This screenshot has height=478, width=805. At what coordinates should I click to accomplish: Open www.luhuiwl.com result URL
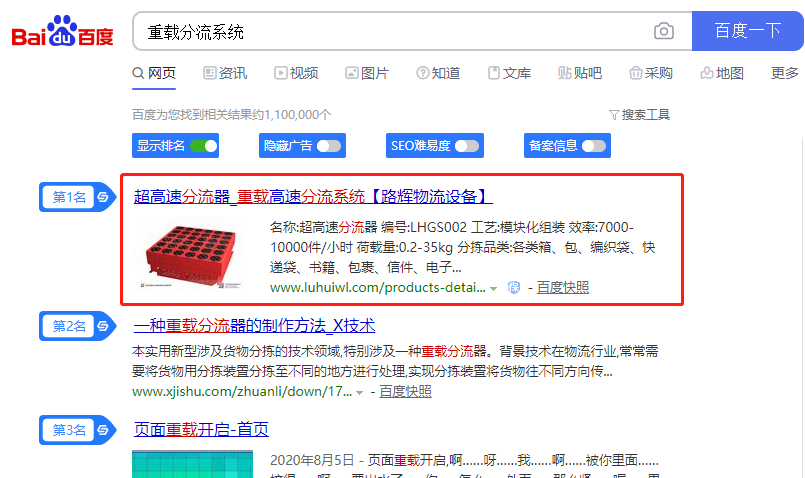point(377,288)
